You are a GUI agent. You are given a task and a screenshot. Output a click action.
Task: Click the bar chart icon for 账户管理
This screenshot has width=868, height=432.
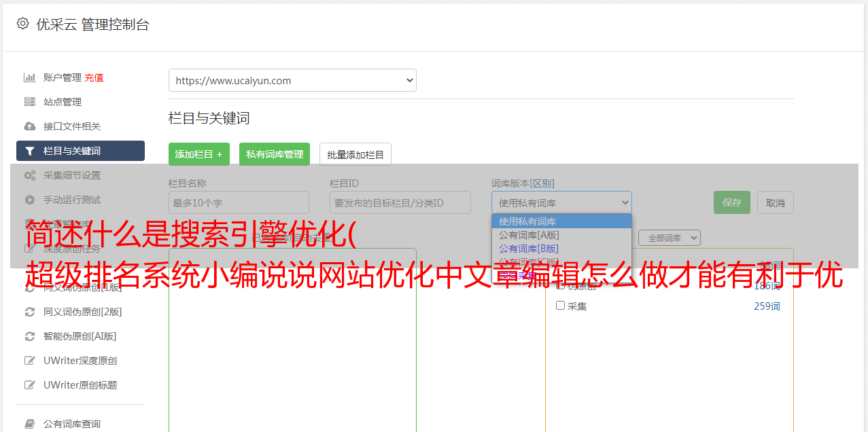(29, 77)
